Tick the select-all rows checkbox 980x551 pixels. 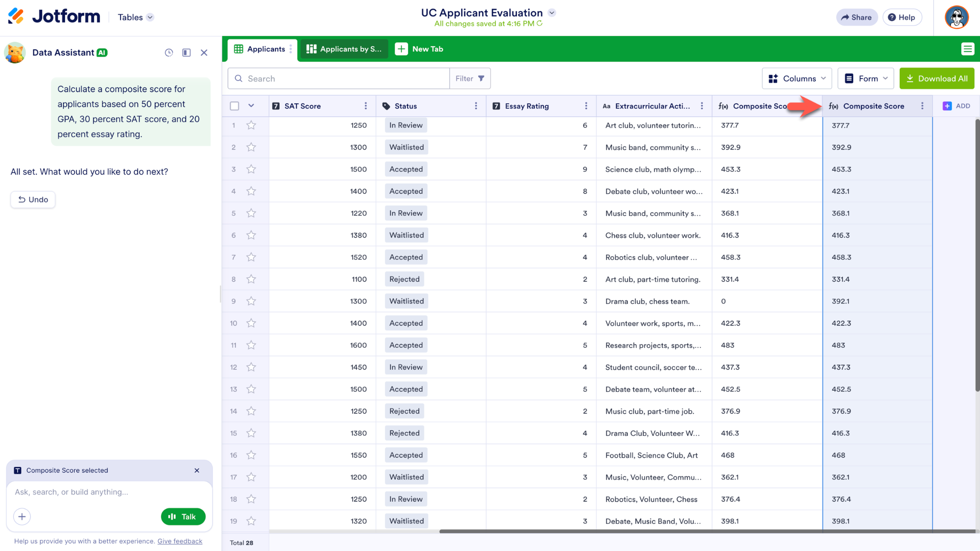pyautogui.click(x=234, y=106)
